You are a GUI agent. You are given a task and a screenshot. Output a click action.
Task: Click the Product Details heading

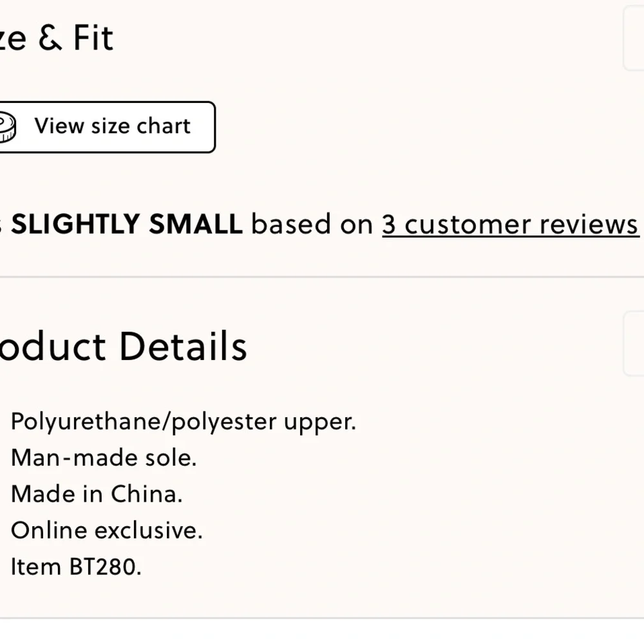coord(122,346)
